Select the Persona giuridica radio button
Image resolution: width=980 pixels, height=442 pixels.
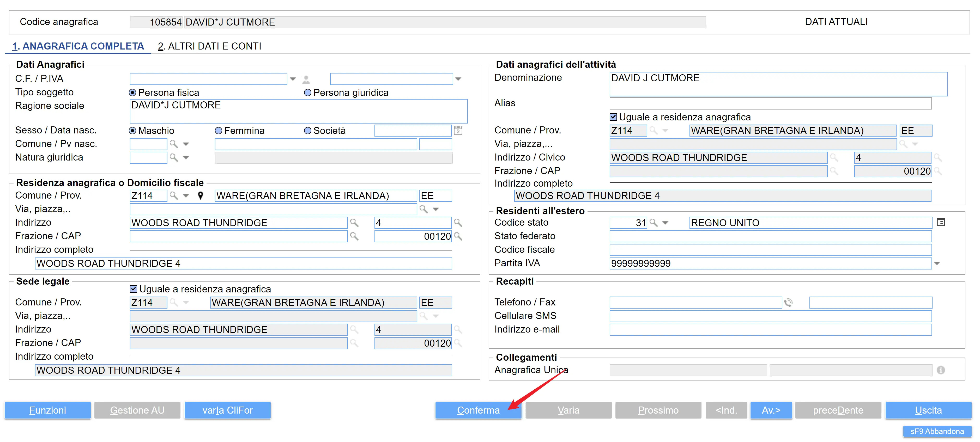click(308, 93)
